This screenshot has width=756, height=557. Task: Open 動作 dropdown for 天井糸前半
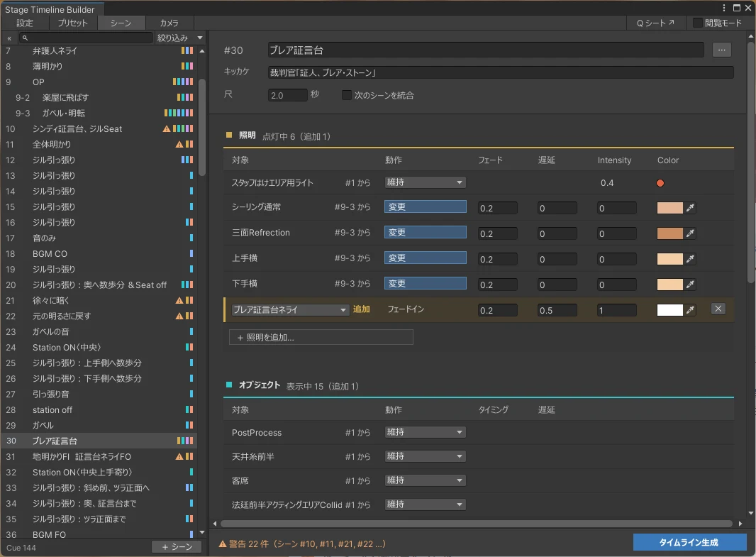click(425, 456)
